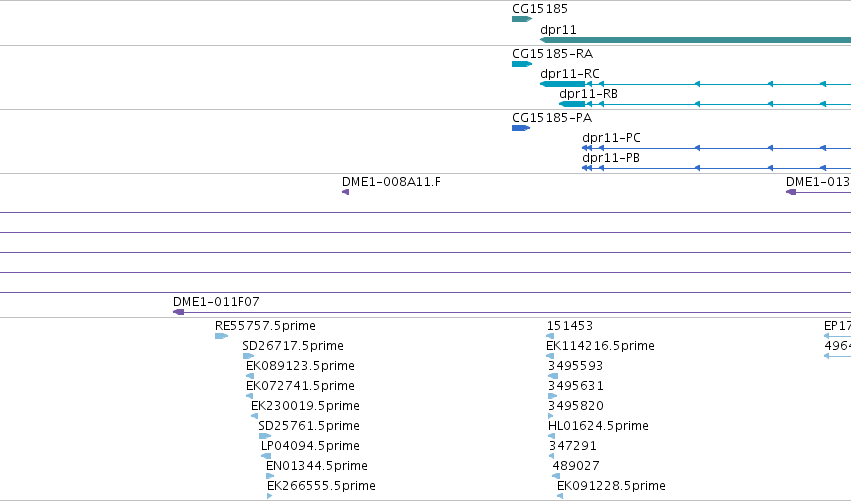This screenshot has height=501, width=851.
Task: Click the dpr11-RB transcript exon block
Action: point(572,104)
